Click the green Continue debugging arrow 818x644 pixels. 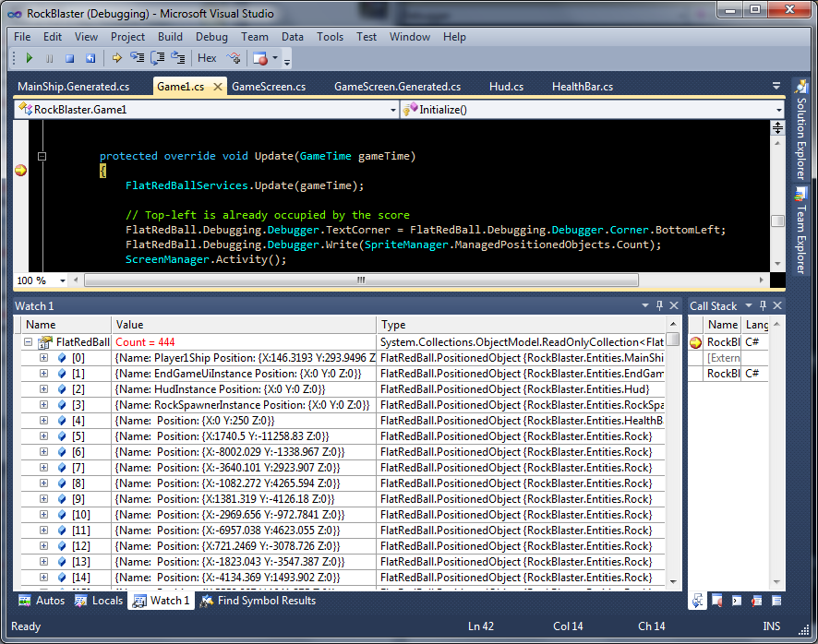click(30, 58)
